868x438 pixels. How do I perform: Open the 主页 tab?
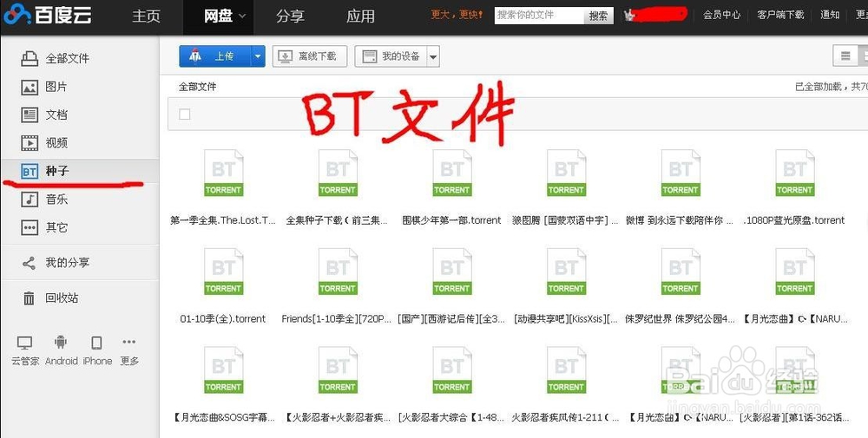(146, 16)
